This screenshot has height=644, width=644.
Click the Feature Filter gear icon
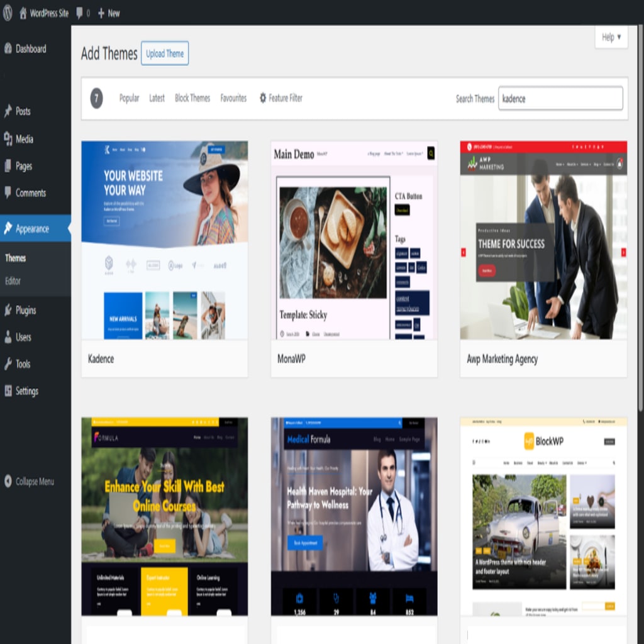coord(263,97)
